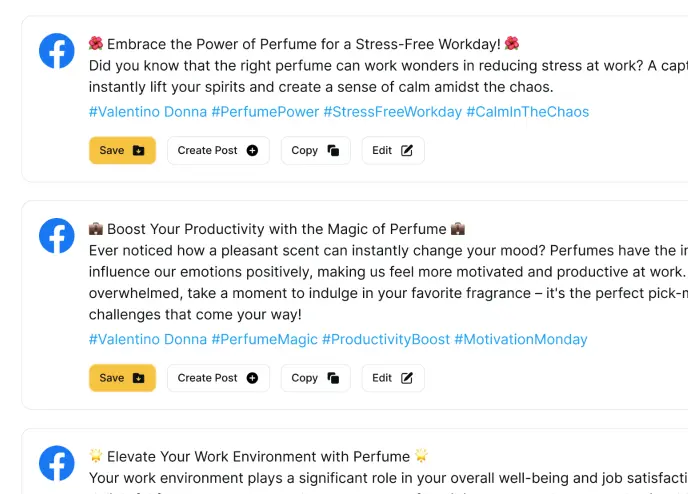Click the Facebook icon of the Elevate post
The image size is (688, 494).
coord(57,463)
